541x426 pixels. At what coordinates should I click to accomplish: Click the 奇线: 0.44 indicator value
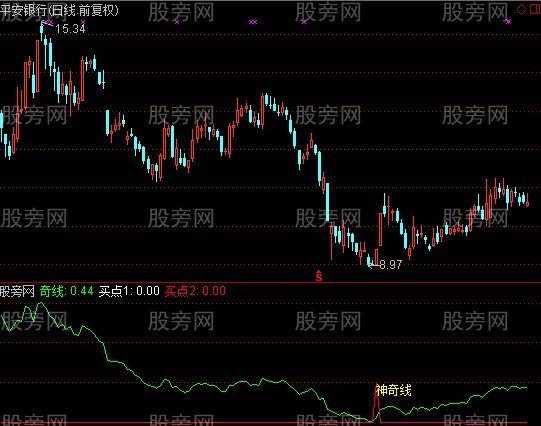tap(66, 291)
